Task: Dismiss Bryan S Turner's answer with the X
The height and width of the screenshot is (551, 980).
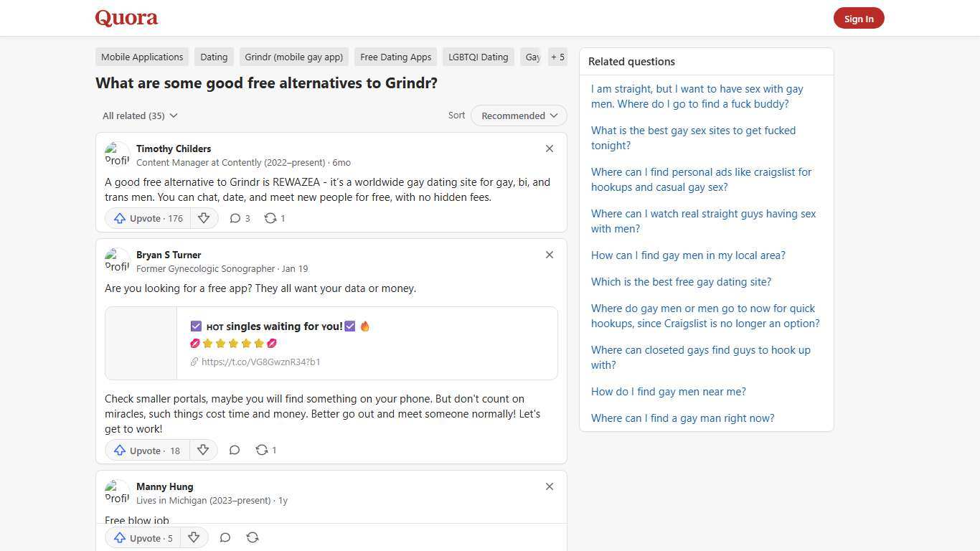Action: click(549, 255)
